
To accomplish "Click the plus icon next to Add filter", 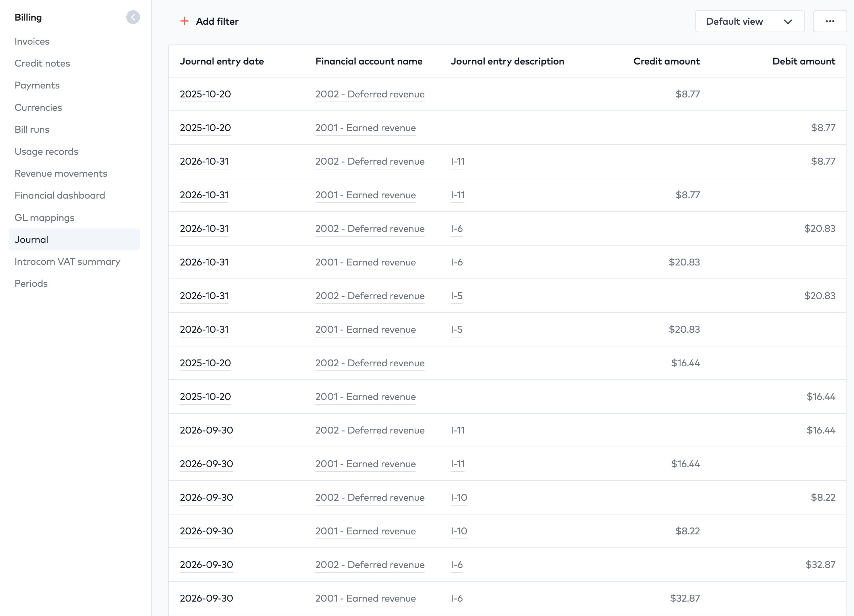I will point(185,21).
